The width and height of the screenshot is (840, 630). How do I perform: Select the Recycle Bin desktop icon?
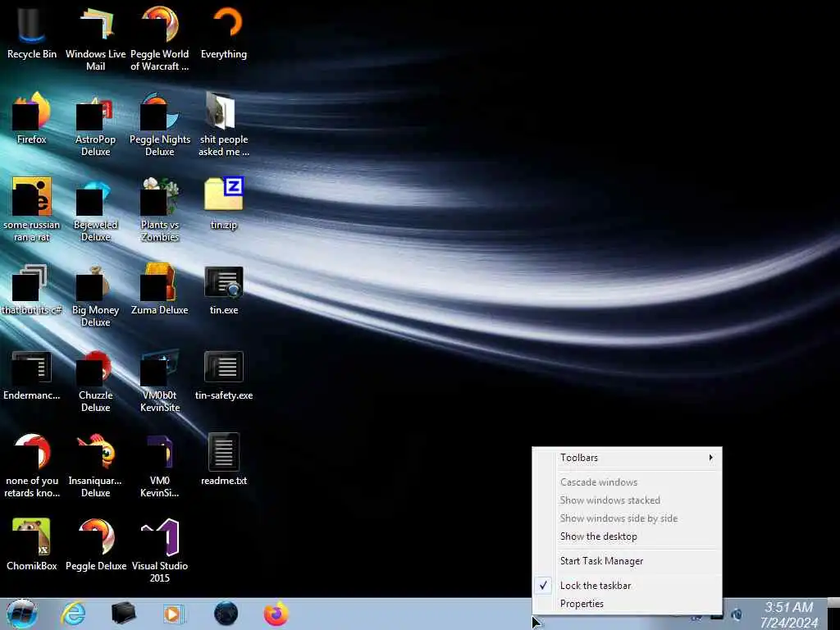click(32, 33)
